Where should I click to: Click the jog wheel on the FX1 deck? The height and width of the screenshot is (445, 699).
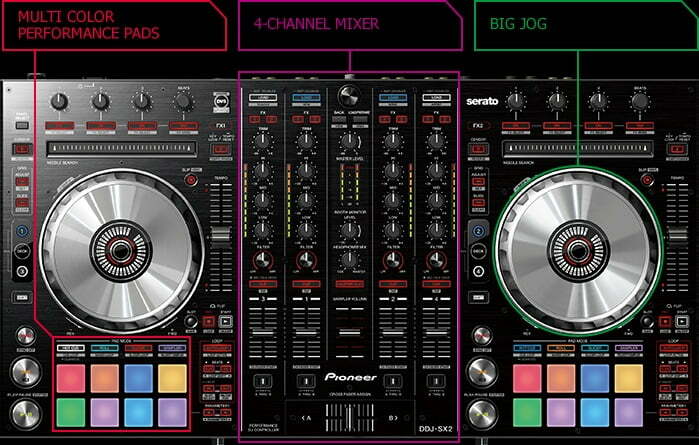[x=121, y=251]
